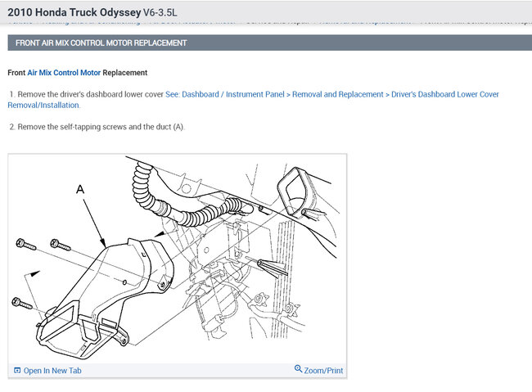Follow the 'Removal and Replacement' link segment
532x392 pixels.
pos(337,94)
